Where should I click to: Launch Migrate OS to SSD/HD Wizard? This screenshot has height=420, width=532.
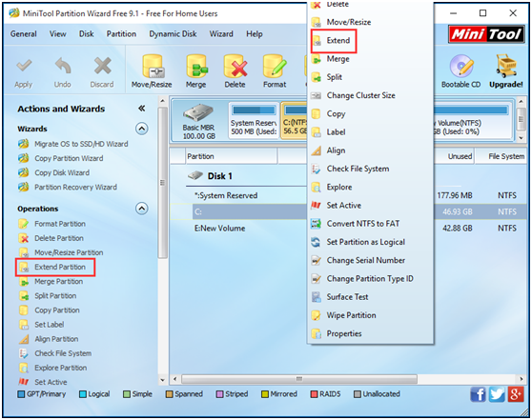[81, 144]
